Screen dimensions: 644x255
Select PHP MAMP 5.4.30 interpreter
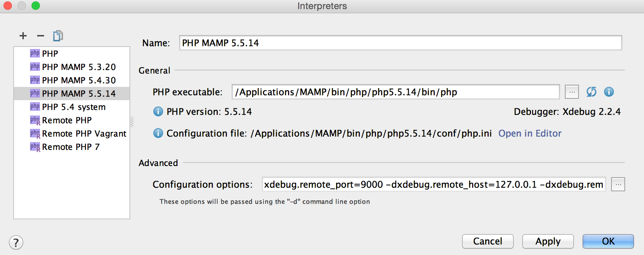tap(72, 80)
